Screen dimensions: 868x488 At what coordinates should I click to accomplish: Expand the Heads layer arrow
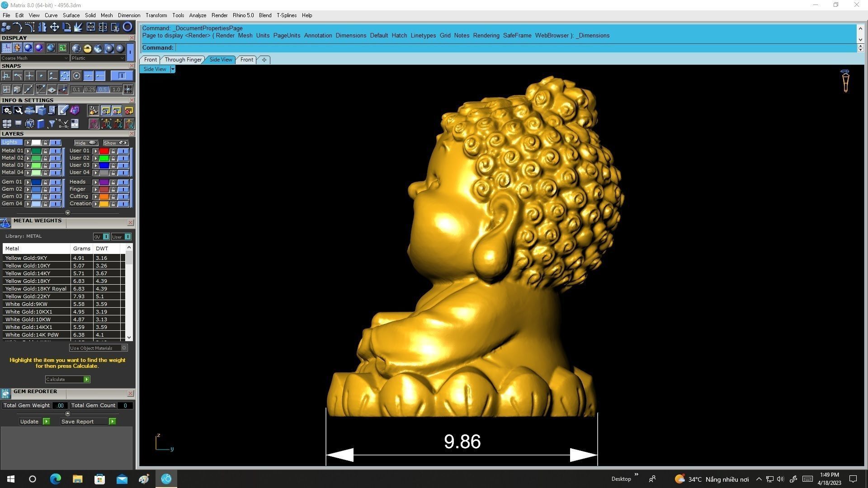[x=95, y=182]
